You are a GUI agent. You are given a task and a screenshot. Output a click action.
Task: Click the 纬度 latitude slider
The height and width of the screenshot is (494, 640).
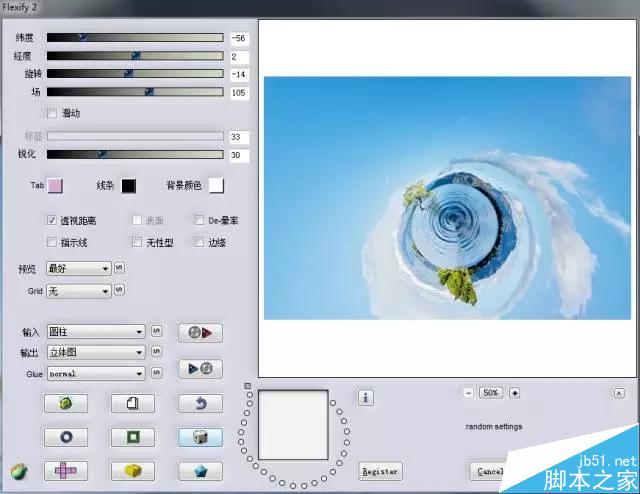[x=135, y=38]
